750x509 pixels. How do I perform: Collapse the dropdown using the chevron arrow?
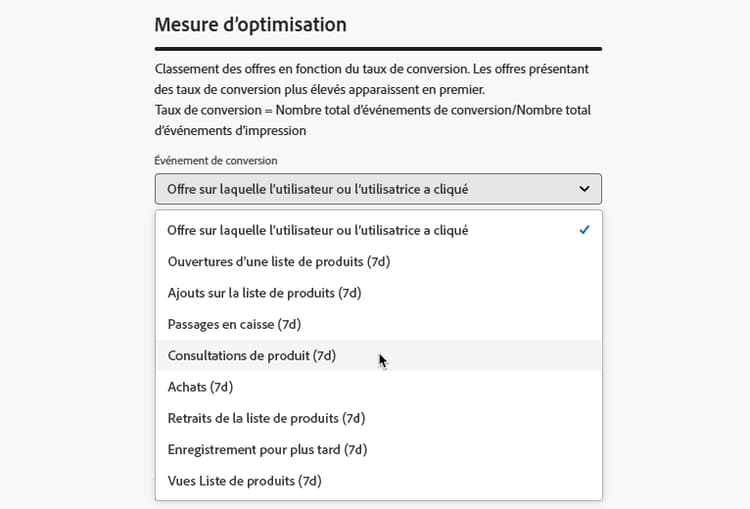click(584, 189)
